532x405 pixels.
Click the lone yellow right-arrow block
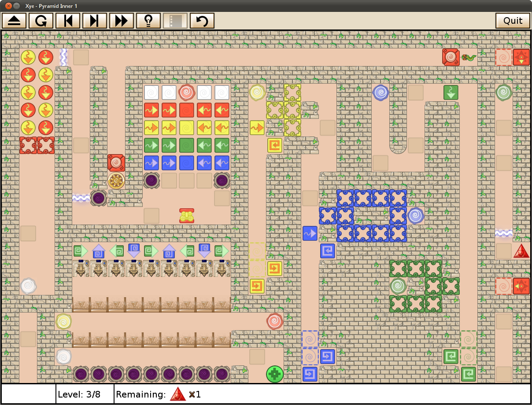[257, 128]
